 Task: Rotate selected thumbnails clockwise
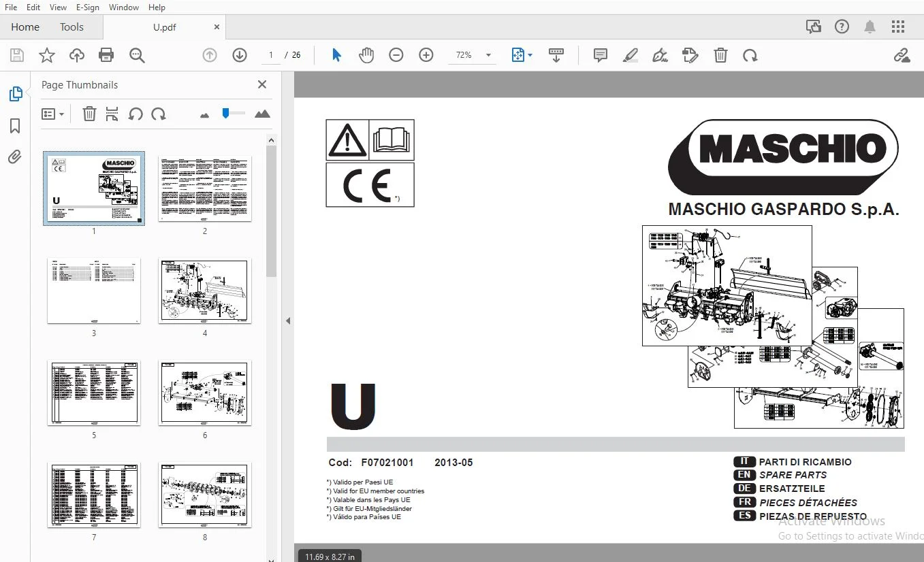pyautogui.click(x=159, y=114)
